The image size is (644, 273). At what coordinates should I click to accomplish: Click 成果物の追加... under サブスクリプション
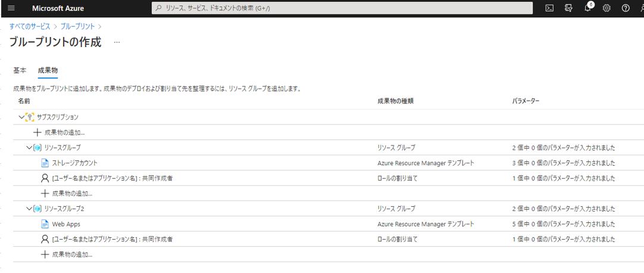64,132
